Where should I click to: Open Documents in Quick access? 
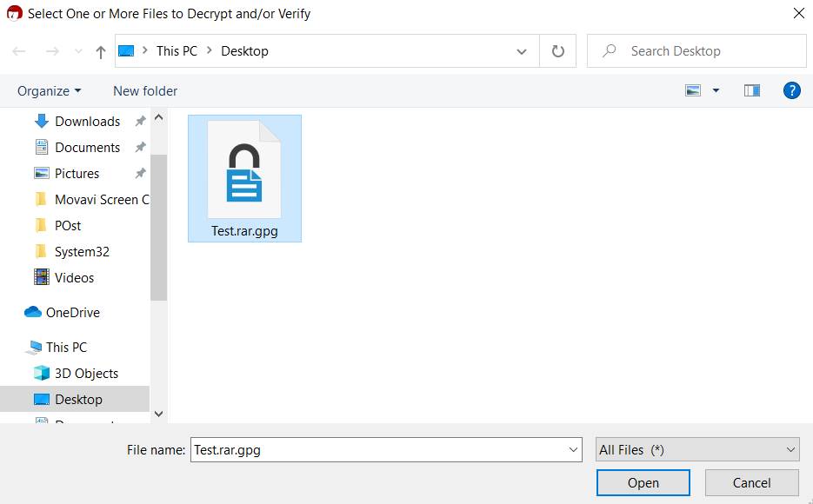88,147
